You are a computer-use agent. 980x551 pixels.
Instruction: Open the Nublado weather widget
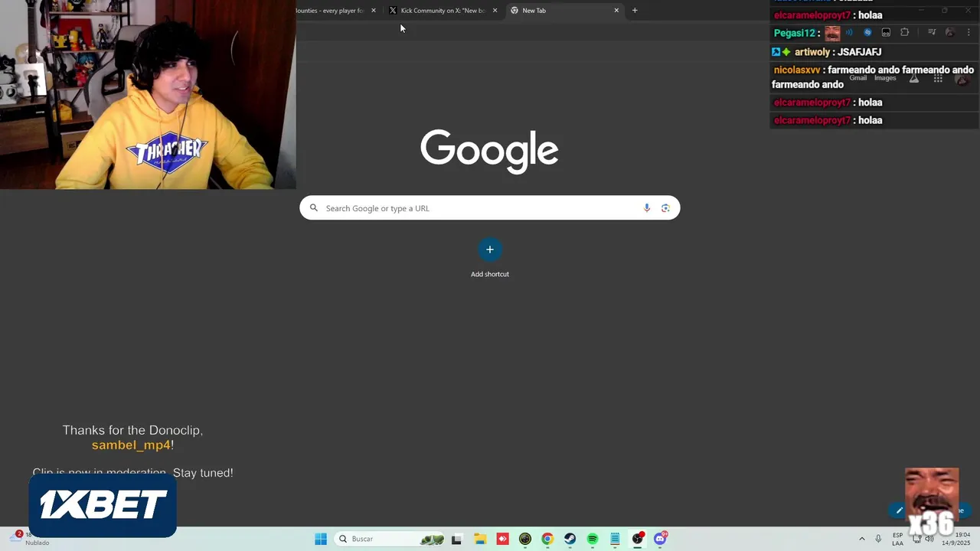31,539
